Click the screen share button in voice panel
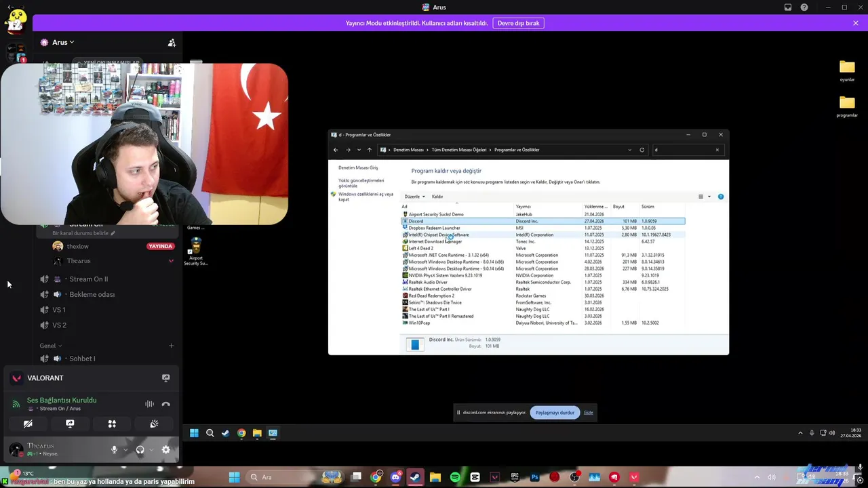 coord(70,424)
